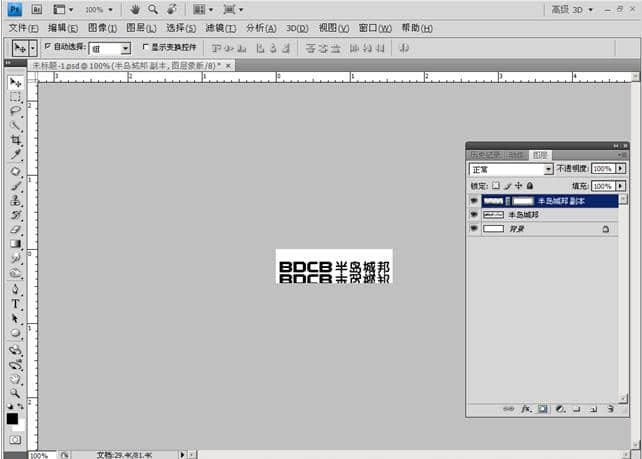Click the add layer style fx icon

pyautogui.click(x=524, y=409)
